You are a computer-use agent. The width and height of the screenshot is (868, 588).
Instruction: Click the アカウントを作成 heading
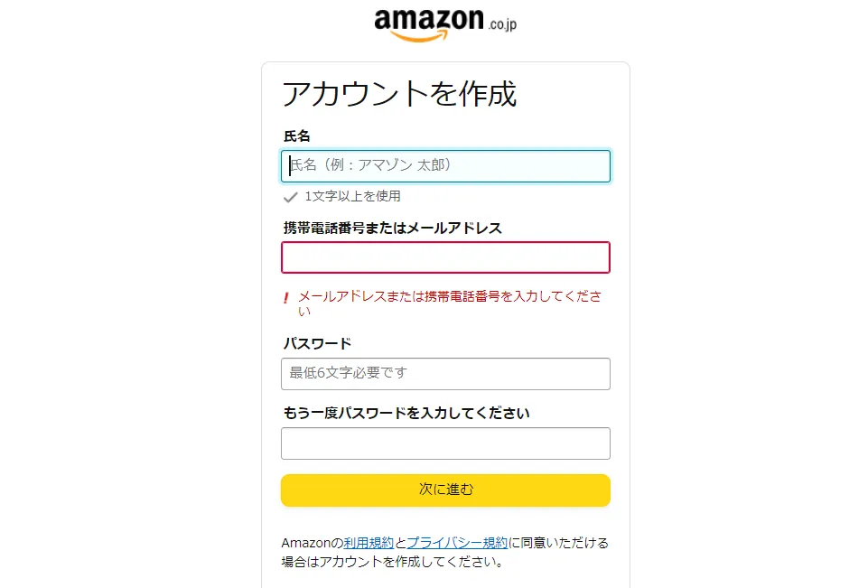pos(399,94)
